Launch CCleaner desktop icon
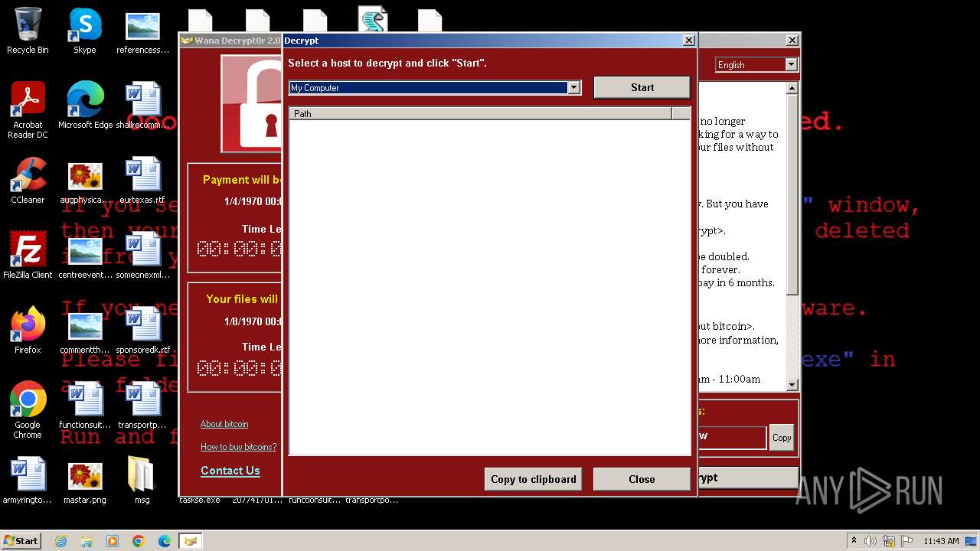This screenshot has height=551, width=980. tap(28, 180)
